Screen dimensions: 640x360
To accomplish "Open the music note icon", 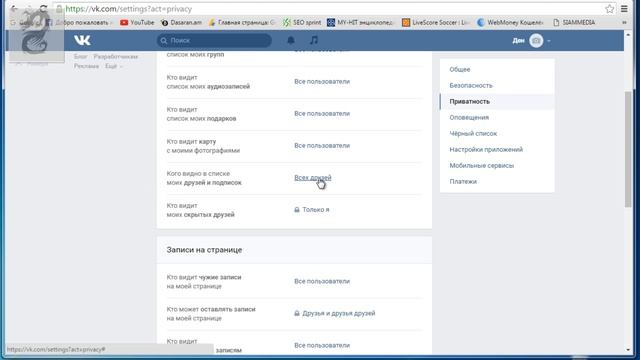I will click(x=313, y=40).
